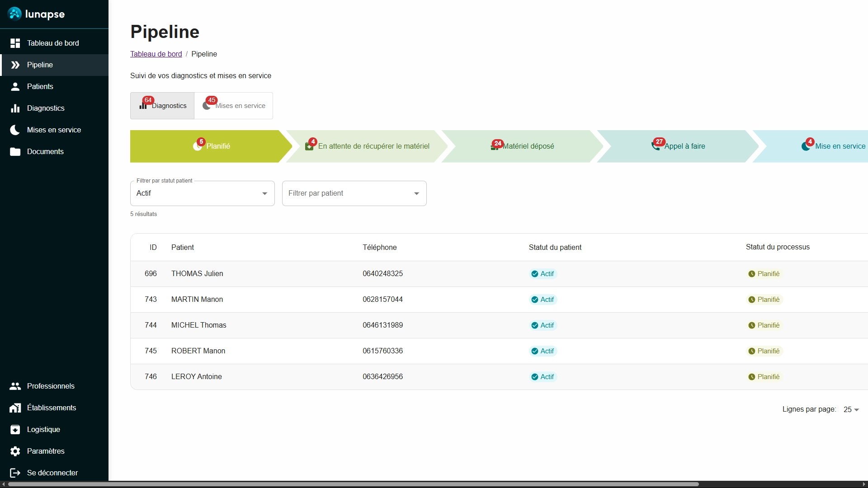The image size is (868, 488).
Task: Select the green 'Planifié' pipeline stage
Action: 212,146
